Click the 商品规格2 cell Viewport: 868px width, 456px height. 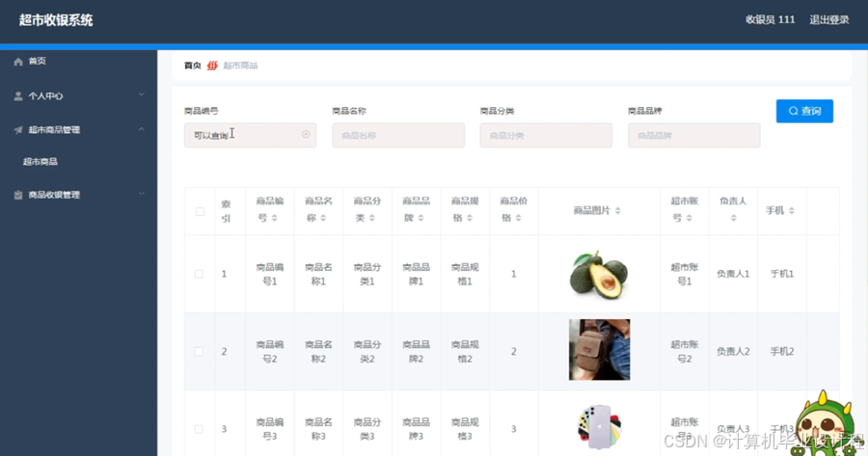pos(465,352)
